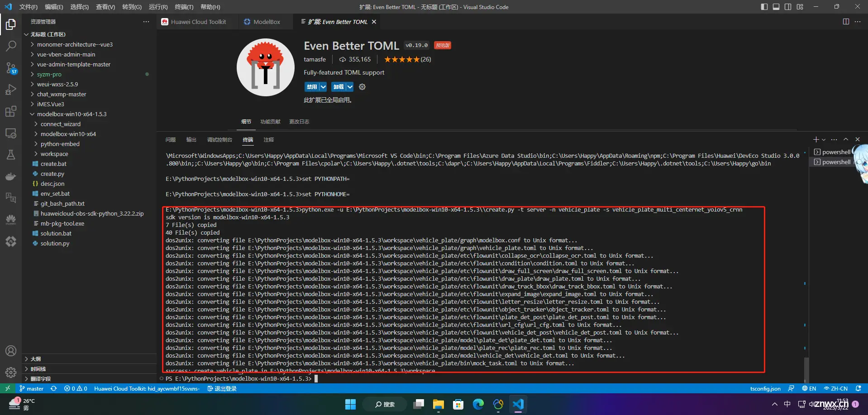
Task: Open the Feature Contributions extension tab
Action: click(x=270, y=122)
